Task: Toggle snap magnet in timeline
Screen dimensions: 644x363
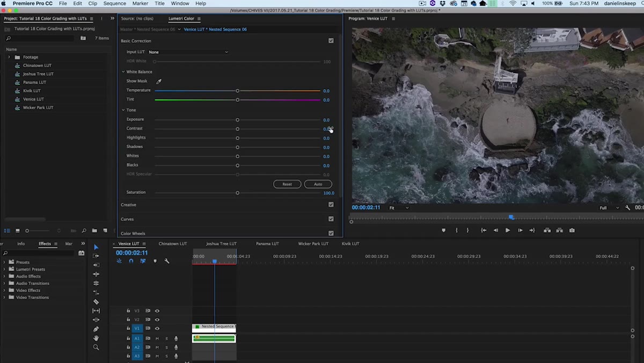Action: pyautogui.click(x=131, y=261)
